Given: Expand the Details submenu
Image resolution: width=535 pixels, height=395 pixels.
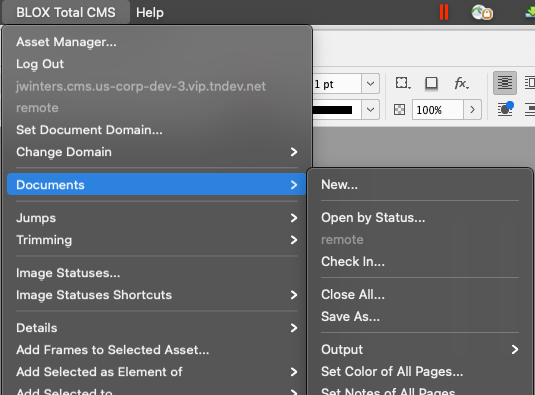Looking at the screenshot, I should [156, 328].
